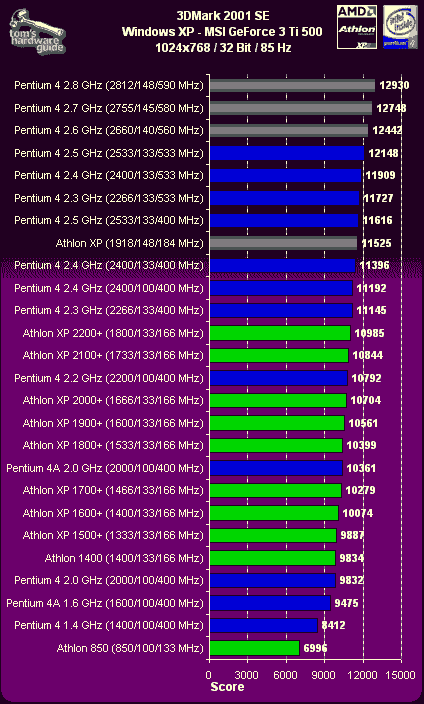The width and height of the screenshot is (424, 704).
Task: Click the score value 10844
Action: tap(367, 356)
